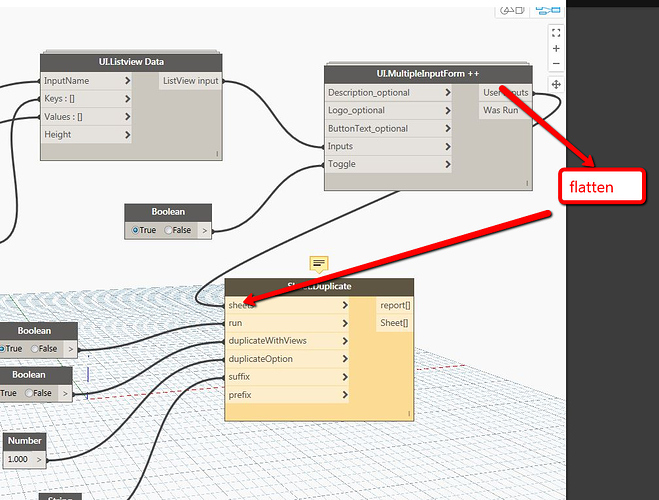
Task: Click the Description_optional port label
Action: 369,92
